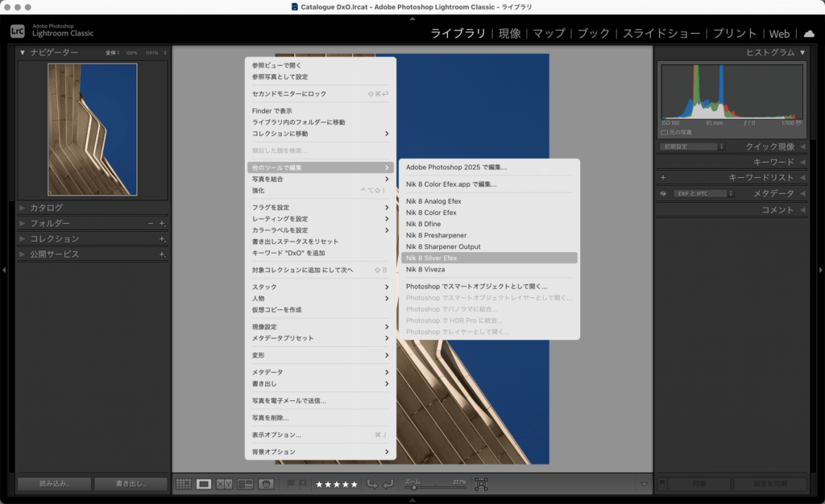
Task: Expand the コメント panel
Action: pyautogui.click(x=802, y=210)
